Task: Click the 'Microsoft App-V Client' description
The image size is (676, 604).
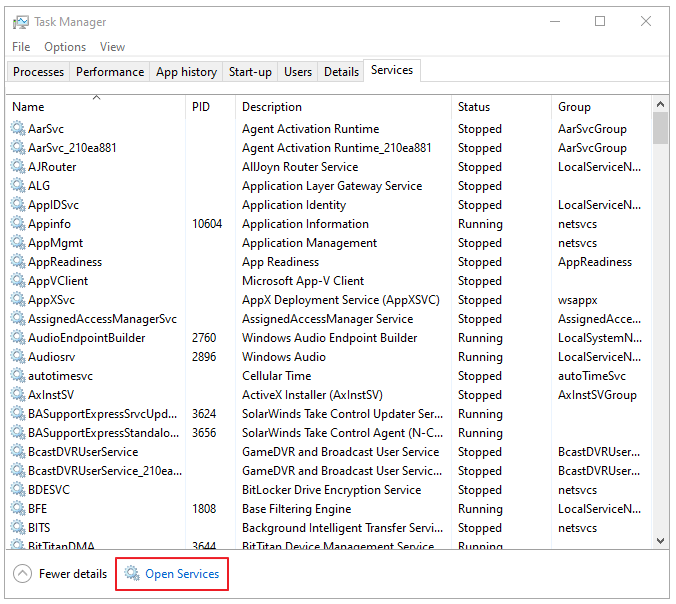Action: tap(303, 281)
